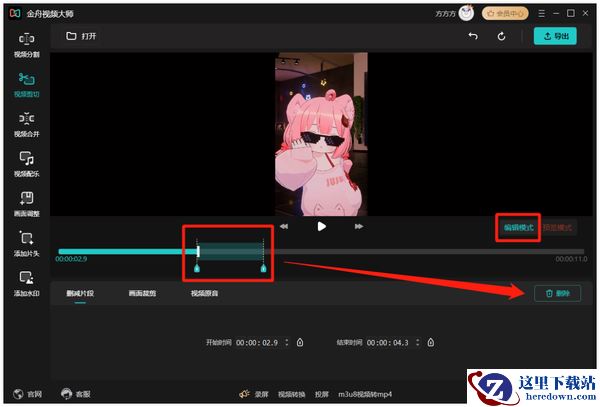Click the 投屏 screen cast link
Image resolution: width=600 pixels, height=407 pixels.
(x=322, y=394)
